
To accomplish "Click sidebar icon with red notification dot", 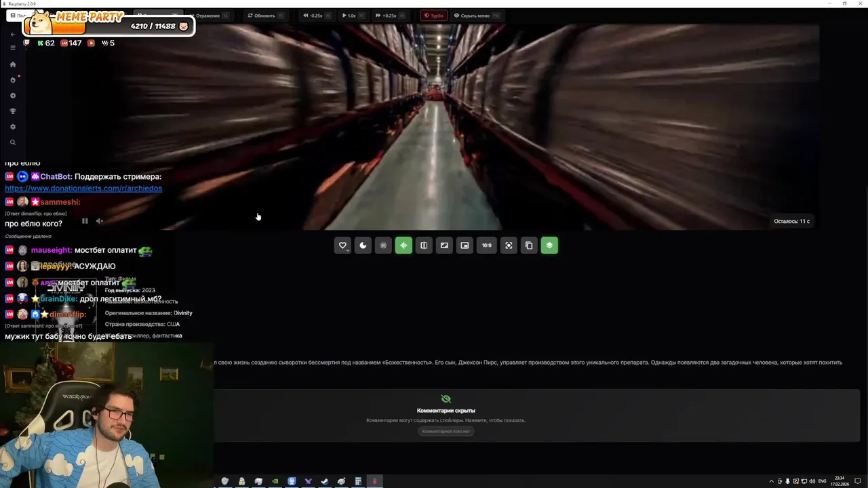I will point(12,80).
